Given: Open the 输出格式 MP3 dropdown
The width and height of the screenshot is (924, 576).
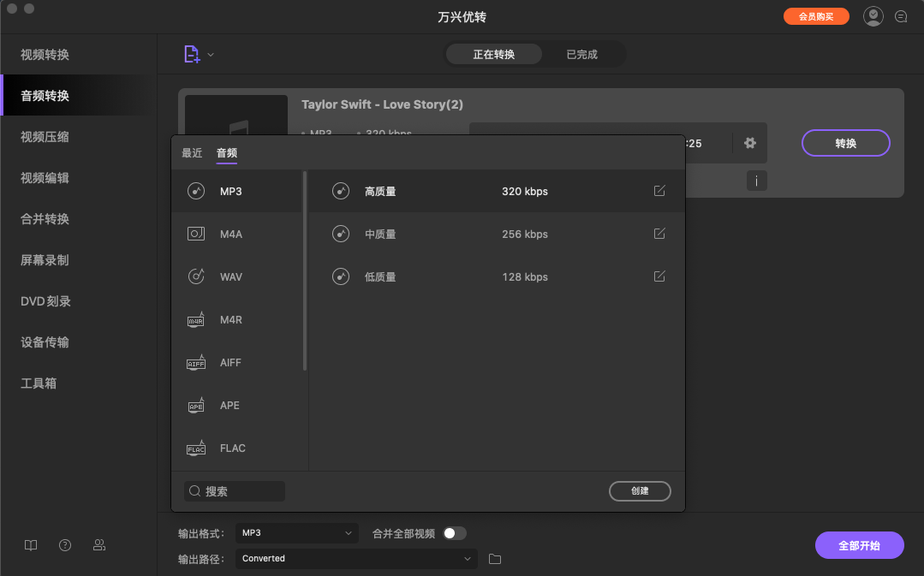Looking at the screenshot, I should (x=296, y=532).
